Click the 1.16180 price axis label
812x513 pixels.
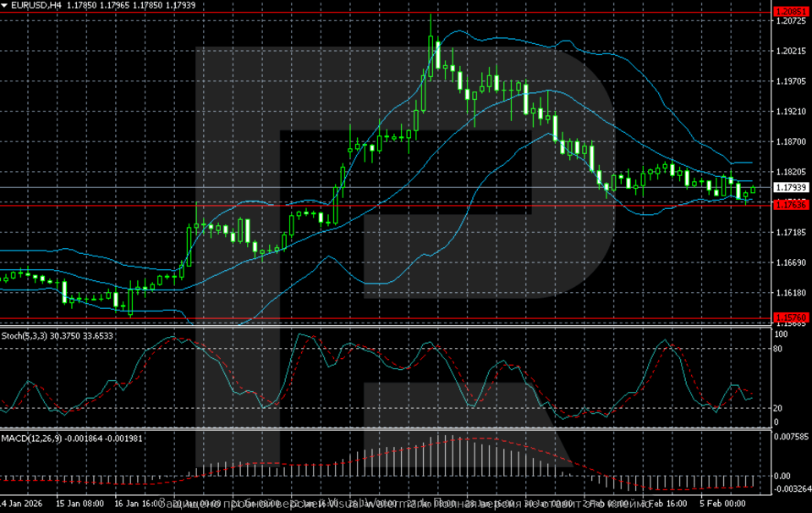[791, 293]
